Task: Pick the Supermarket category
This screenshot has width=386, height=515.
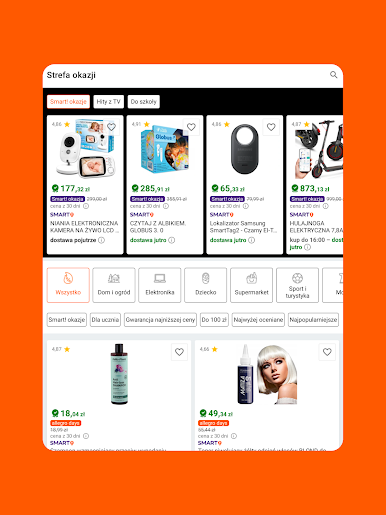Action: pyautogui.click(x=251, y=285)
